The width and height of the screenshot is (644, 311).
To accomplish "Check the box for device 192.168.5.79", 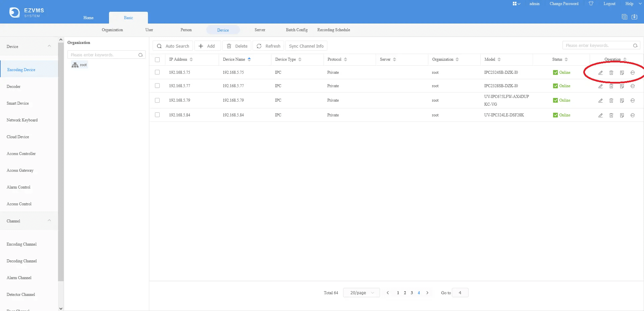I will coord(157,100).
